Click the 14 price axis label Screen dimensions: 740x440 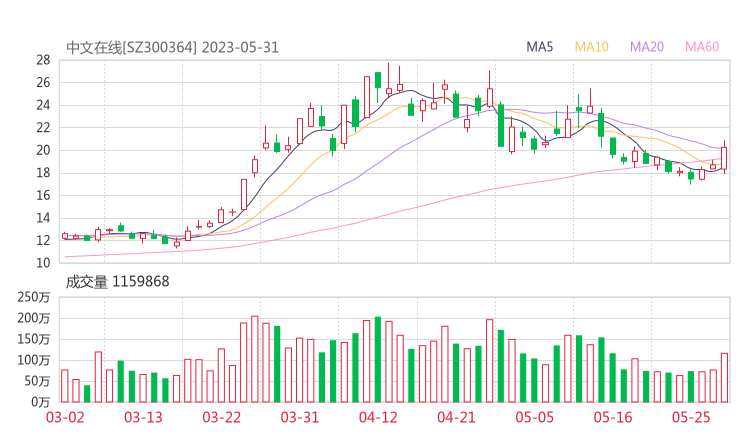click(43, 218)
